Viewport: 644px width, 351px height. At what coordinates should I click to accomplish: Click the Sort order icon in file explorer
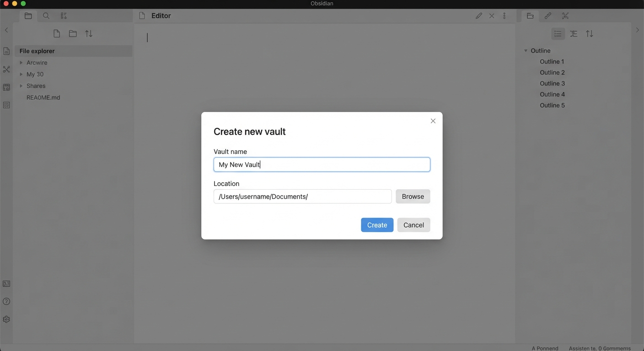coord(88,33)
